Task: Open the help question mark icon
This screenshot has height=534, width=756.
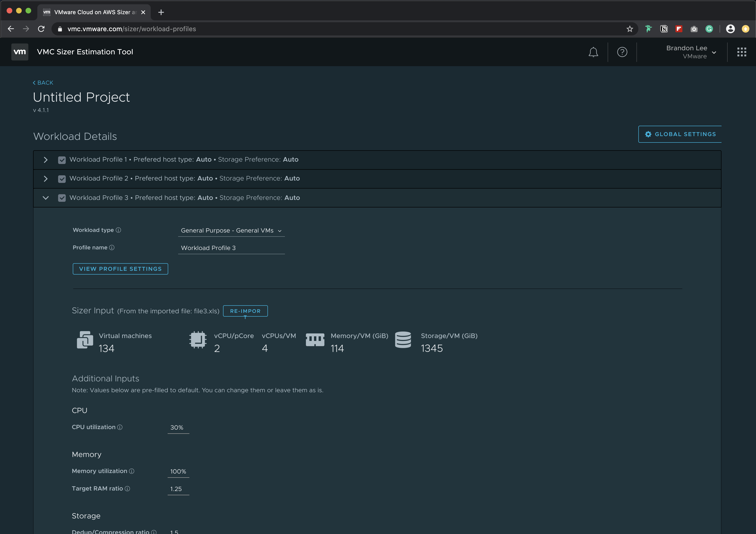Action: [x=622, y=52]
